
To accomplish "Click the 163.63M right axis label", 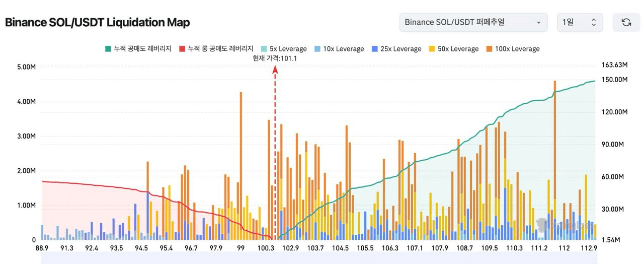I will click(x=615, y=65).
